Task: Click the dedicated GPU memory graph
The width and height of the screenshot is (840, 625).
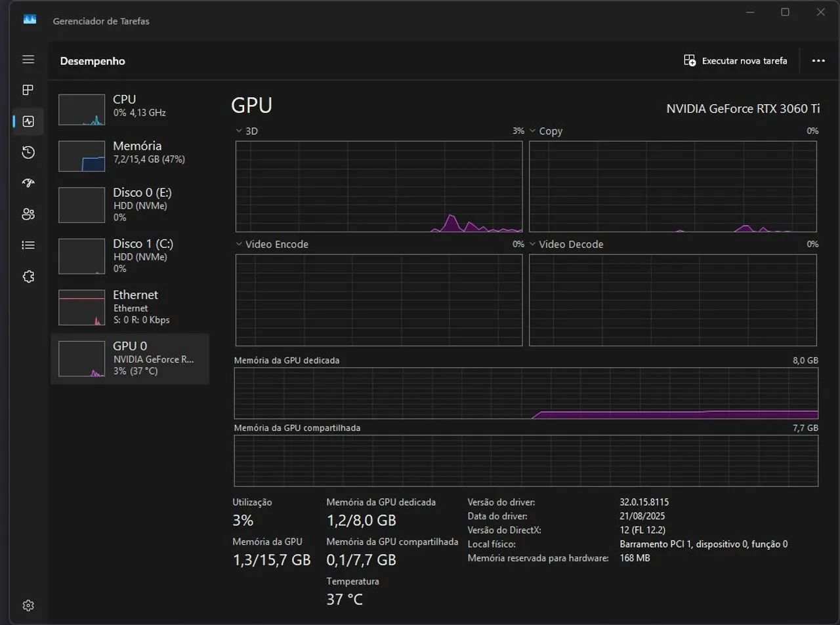Action: pos(526,393)
